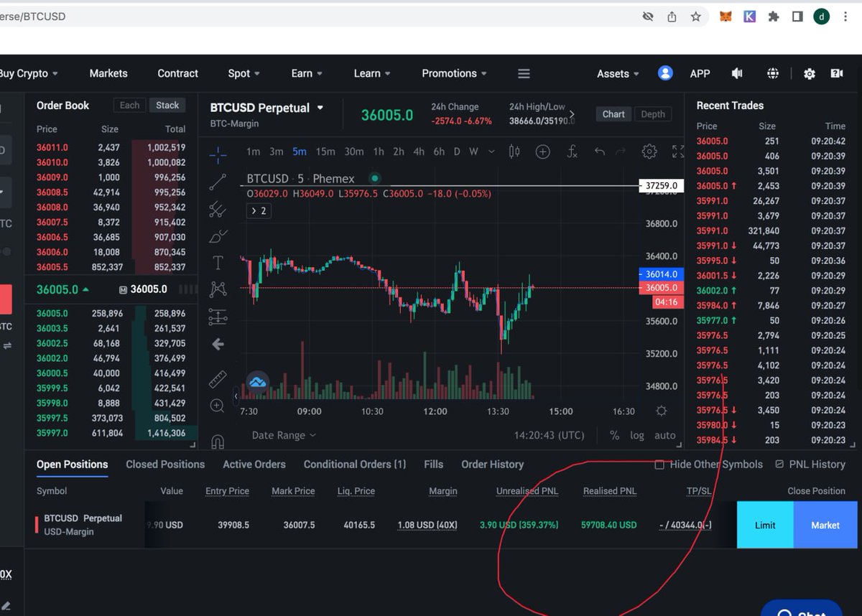
Task: Switch to the Active Orders tab
Action: (254, 465)
